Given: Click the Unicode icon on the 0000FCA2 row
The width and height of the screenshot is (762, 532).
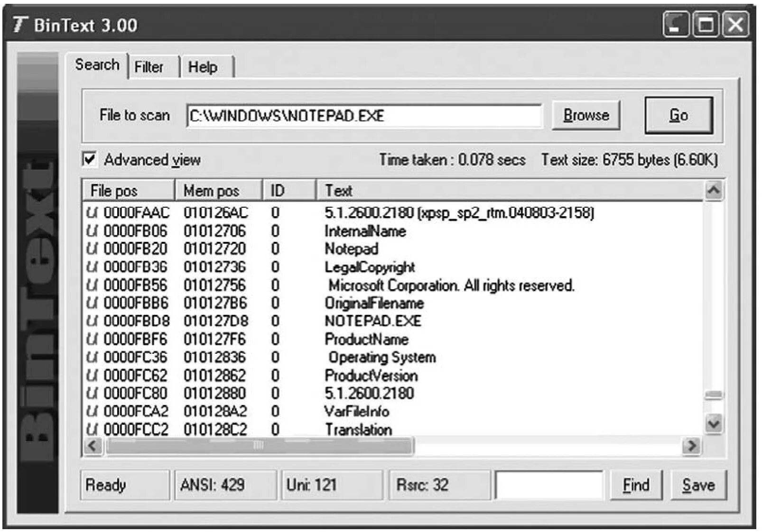Looking at the screenshot, I should click(92, 411).
